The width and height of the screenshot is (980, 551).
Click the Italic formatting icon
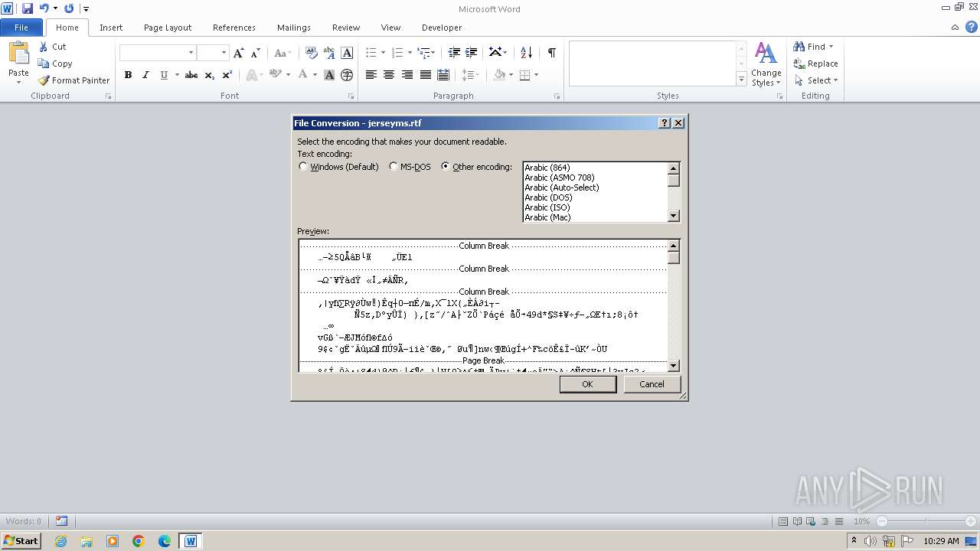click(145, 75)
